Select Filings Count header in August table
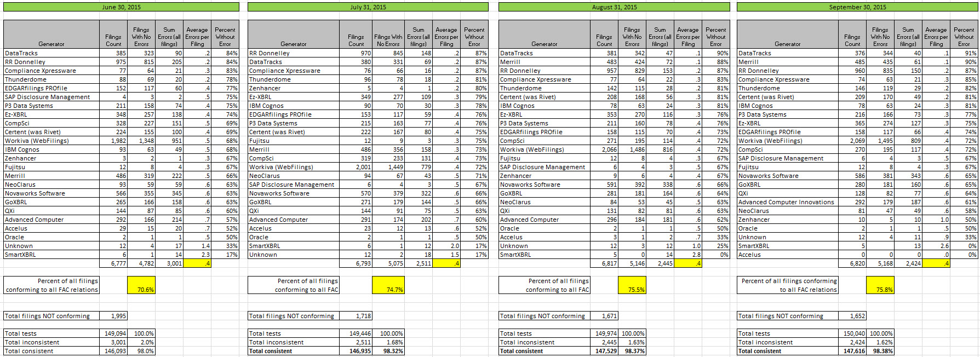This screenshot has height=357, width=980. click(604, 34)
